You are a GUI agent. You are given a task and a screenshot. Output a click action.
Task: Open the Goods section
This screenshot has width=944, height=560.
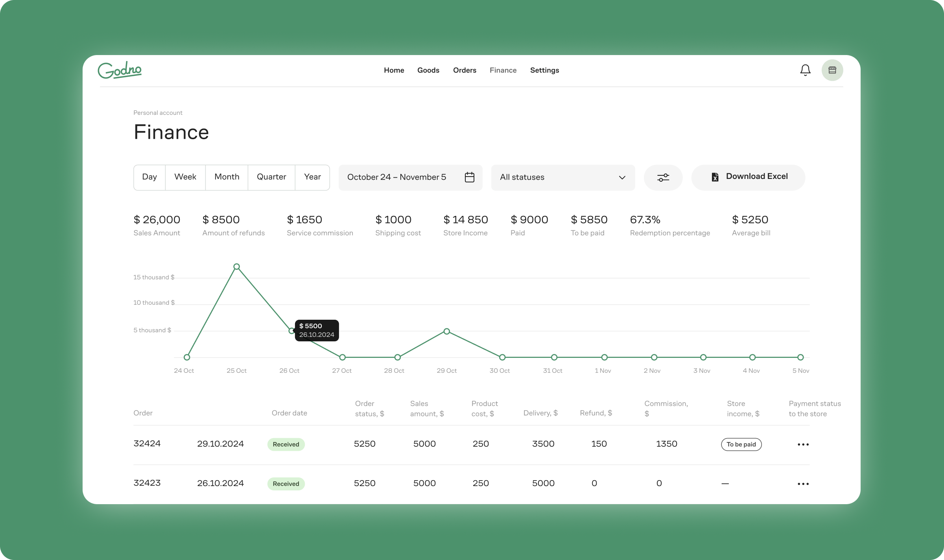[x=428, y=70]
